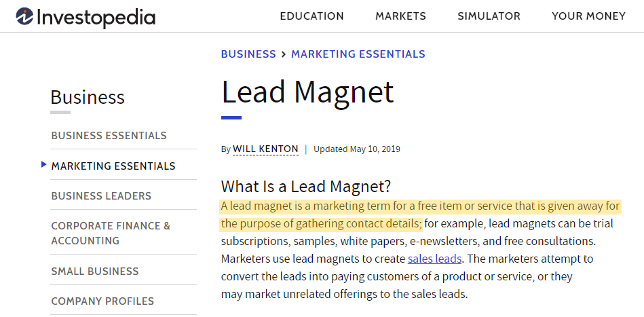The height and width of the screenshot is (317, 644).
Task: Click the highlighted lead magnet definition
Action: (x=421, y=206)
